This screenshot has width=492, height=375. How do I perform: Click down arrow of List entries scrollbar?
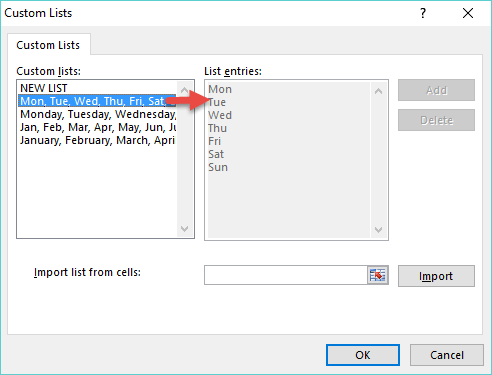point(378,230)
